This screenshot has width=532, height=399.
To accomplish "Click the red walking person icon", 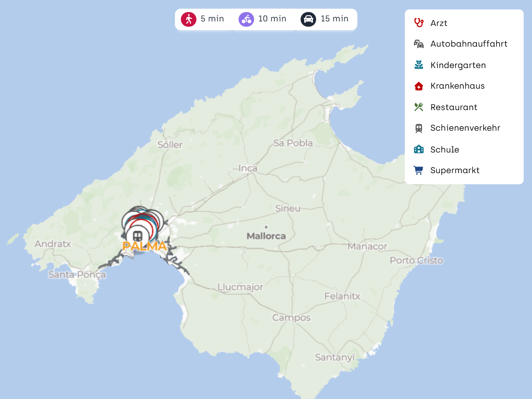I will 188,19.
